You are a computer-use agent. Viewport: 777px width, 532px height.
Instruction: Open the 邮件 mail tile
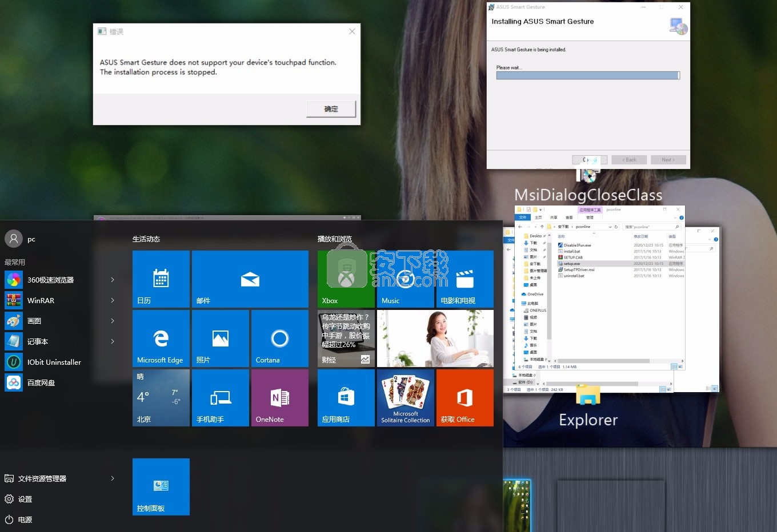250,279
